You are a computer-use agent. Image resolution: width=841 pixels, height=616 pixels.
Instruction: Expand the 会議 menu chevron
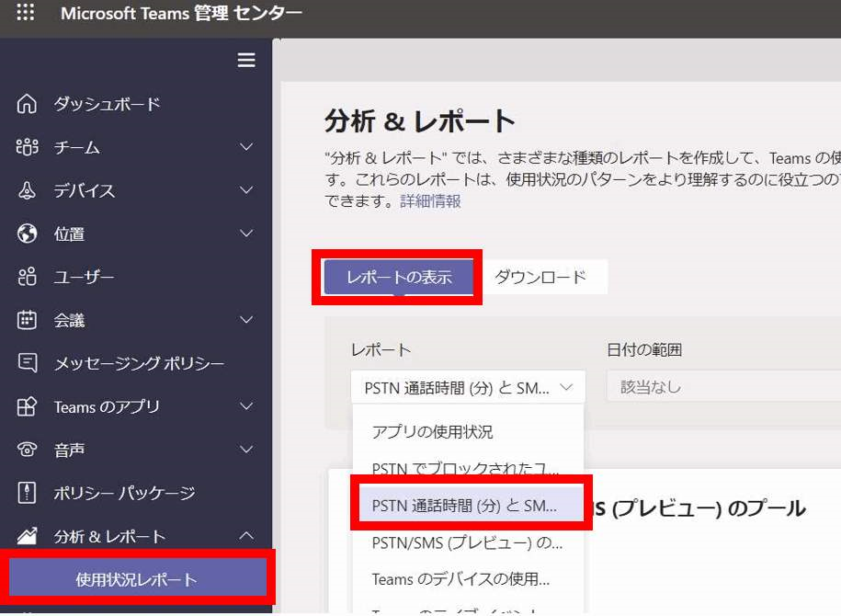(x=246, y=320)
